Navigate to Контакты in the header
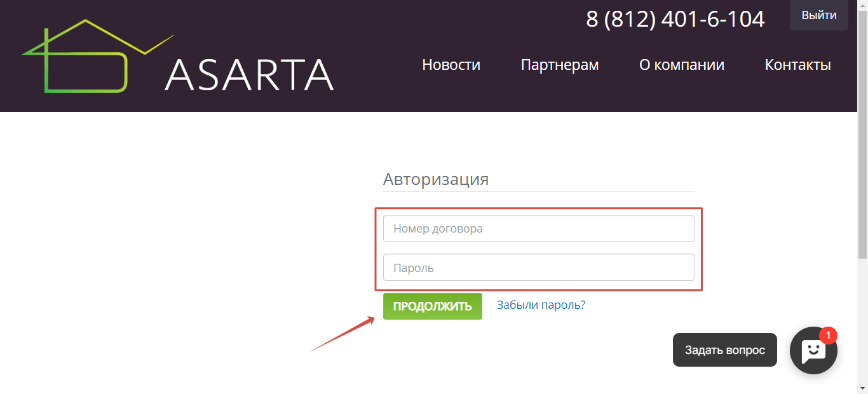Image resolution: width=868 pixels, height=394 pixels. tap(797, 65)
